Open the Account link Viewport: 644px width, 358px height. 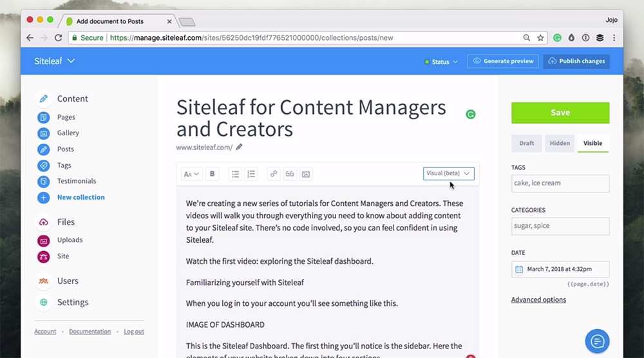pyautogui.click(x=45, y=332)
